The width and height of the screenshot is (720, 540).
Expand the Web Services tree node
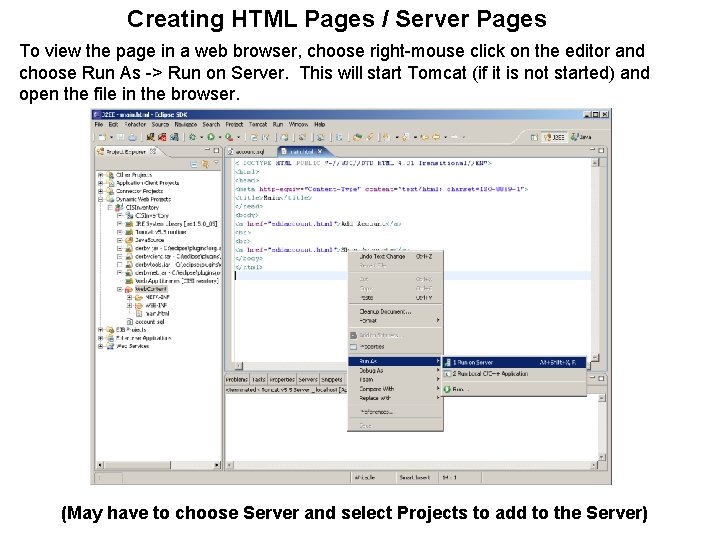click(101, 346)
